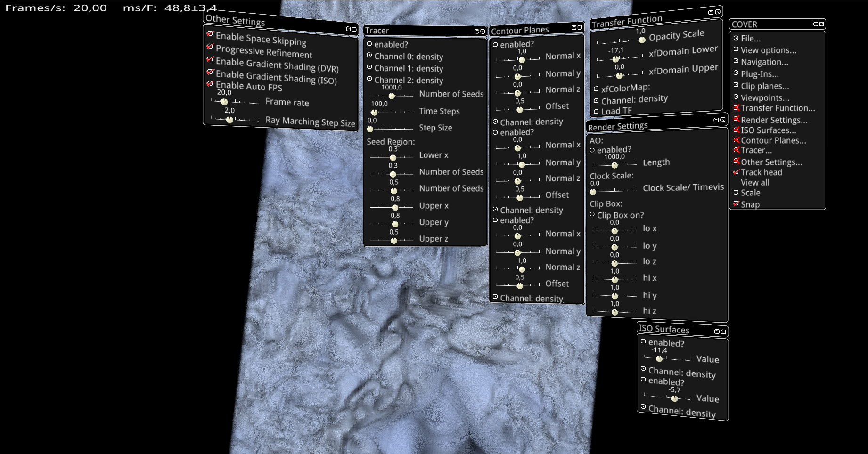This screenshot has height=454, width=868.
Task: Minimize the Other Settings panel
Action: click(348, 29)
